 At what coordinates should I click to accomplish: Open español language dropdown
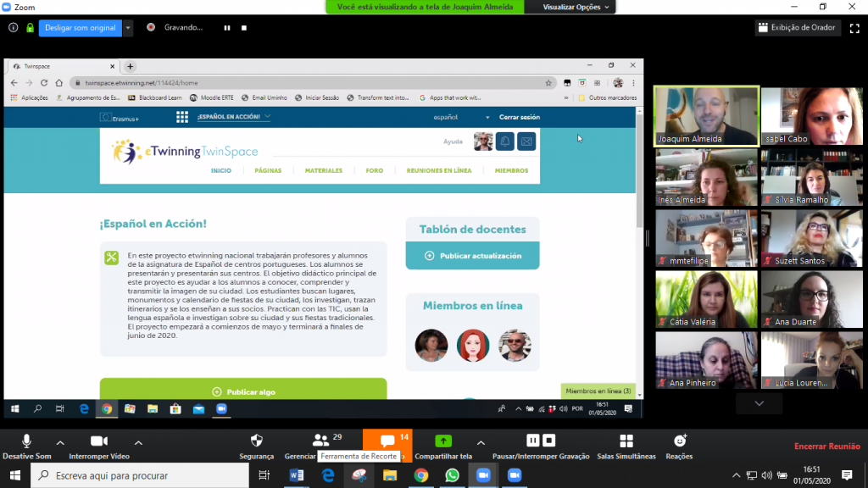(x=461, y=117)
